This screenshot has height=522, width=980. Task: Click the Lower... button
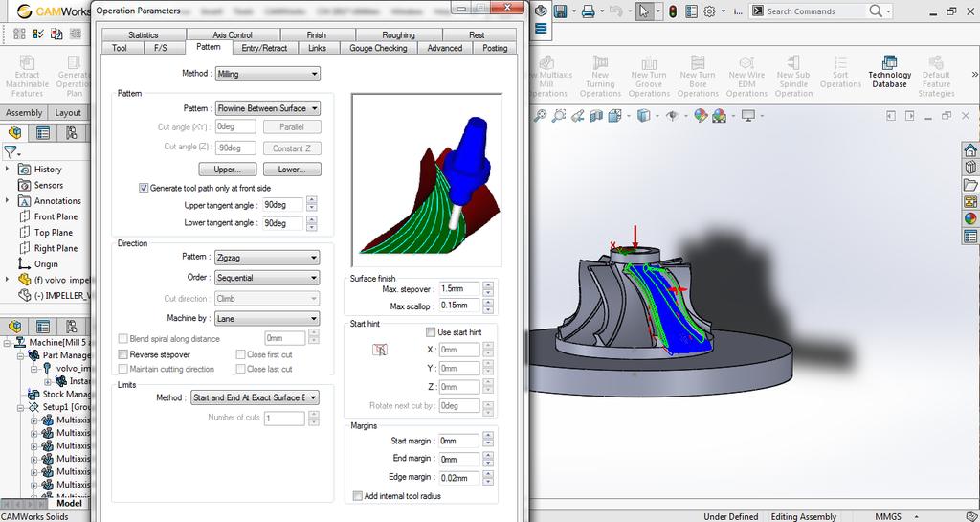pyautogui.click(x=292, y=170)
